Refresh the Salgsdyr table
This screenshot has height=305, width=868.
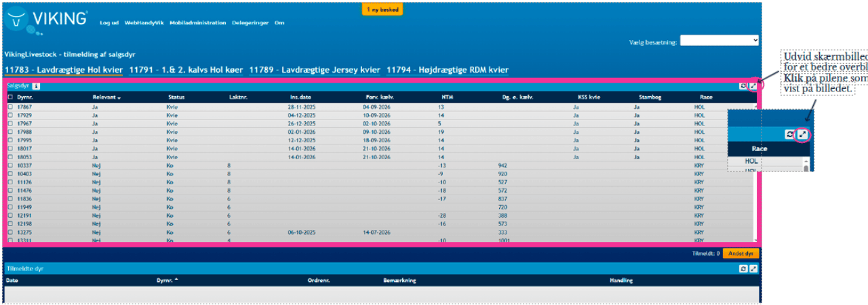(x=744, y=86)
